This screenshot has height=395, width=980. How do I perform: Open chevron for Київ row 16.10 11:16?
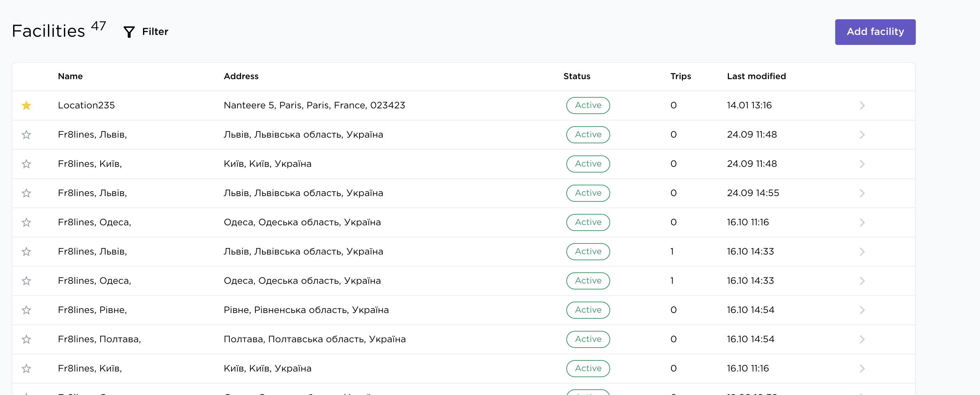pos(862,368)
